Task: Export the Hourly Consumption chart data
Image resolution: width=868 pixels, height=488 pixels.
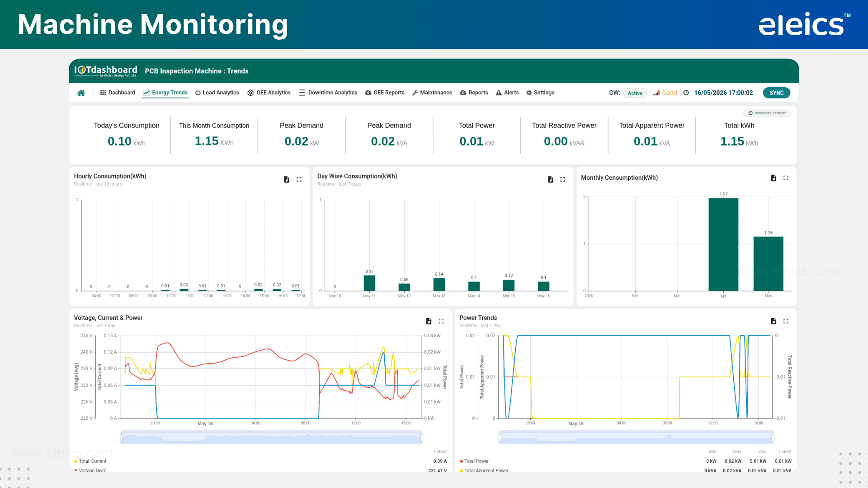Action: pyautogui.click(x=287, y=179)
